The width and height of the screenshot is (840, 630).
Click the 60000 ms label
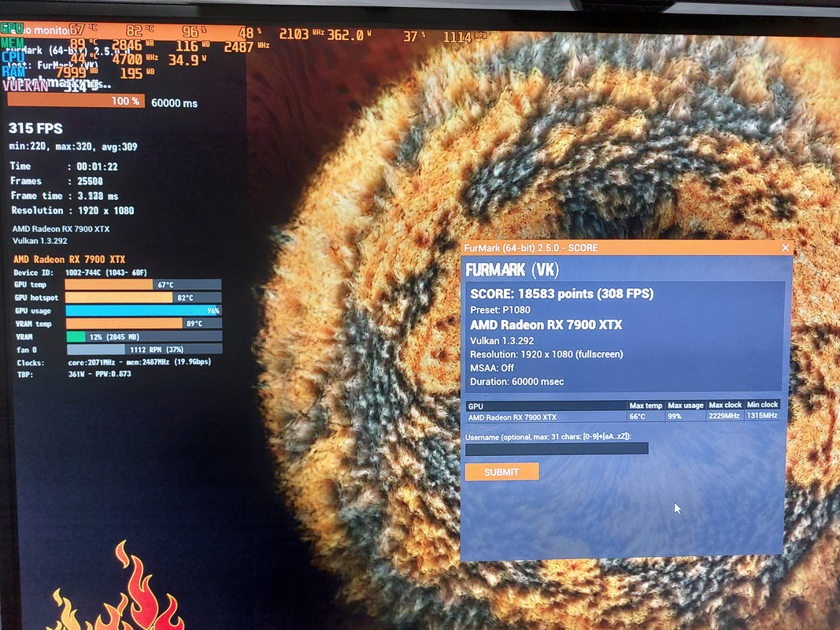click(174, 103)
